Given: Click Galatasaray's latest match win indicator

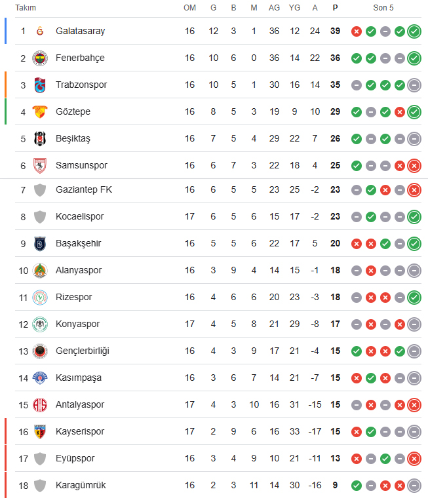Looking at the screenshot, I should [x=414, y=31].
